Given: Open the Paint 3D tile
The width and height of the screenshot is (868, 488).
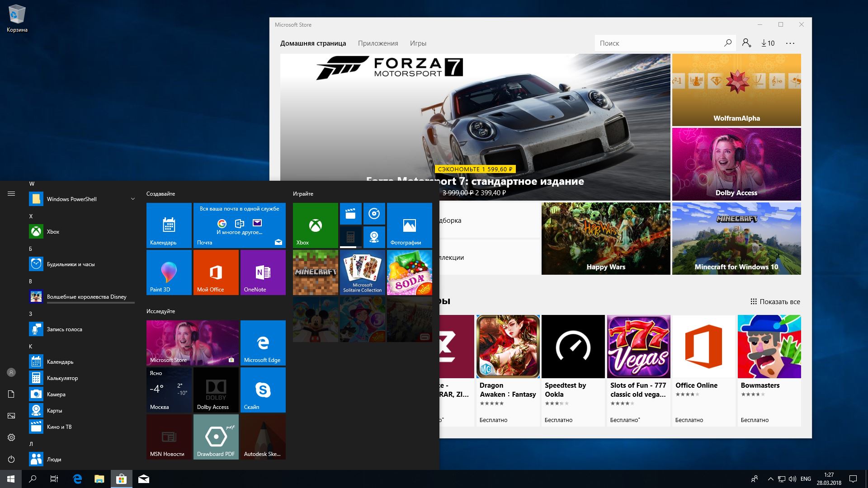Looking at the screenshot, I should (169, 272).
